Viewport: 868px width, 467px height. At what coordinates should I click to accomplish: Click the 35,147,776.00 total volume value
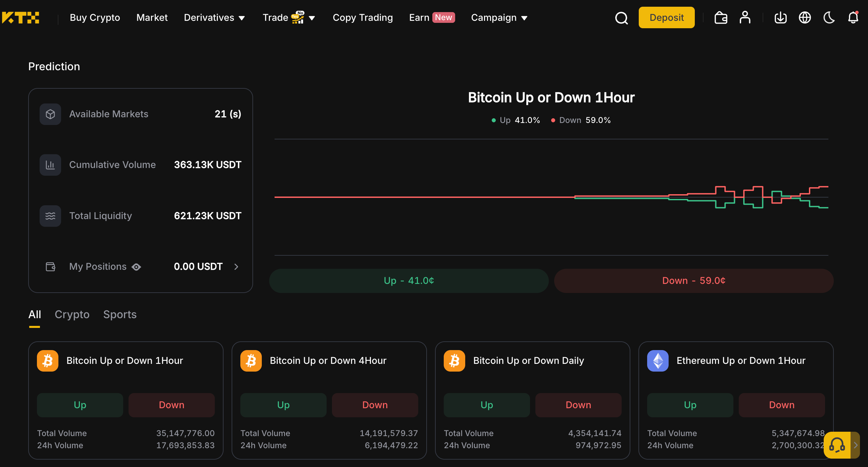185,433
